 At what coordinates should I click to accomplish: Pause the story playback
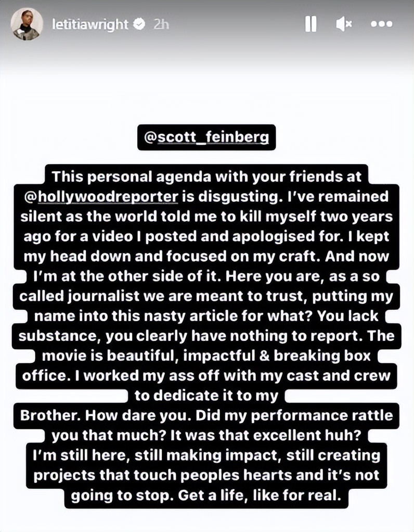click(x=310, y=24)
